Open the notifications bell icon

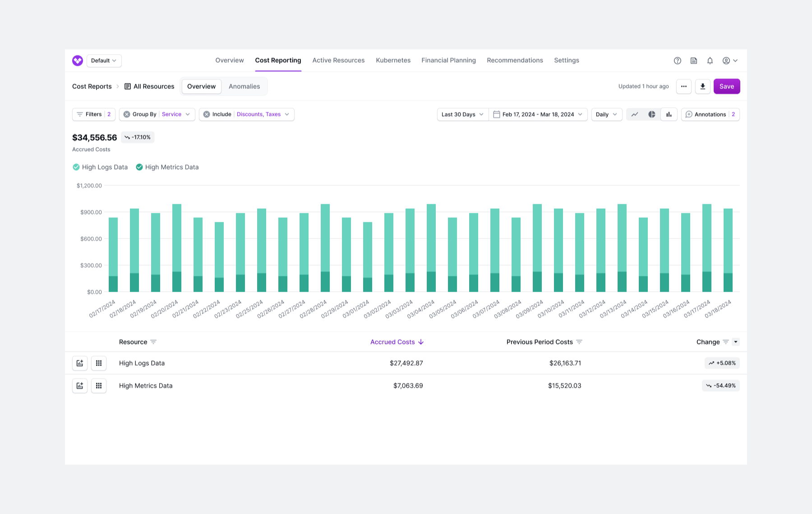click(710, 60)
